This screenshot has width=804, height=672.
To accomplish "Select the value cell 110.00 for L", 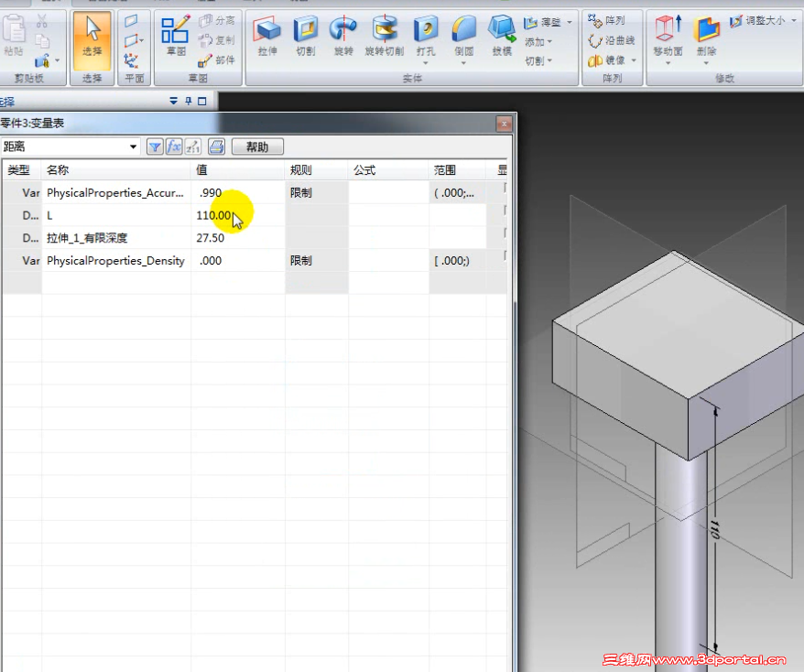I will point(238,215).
